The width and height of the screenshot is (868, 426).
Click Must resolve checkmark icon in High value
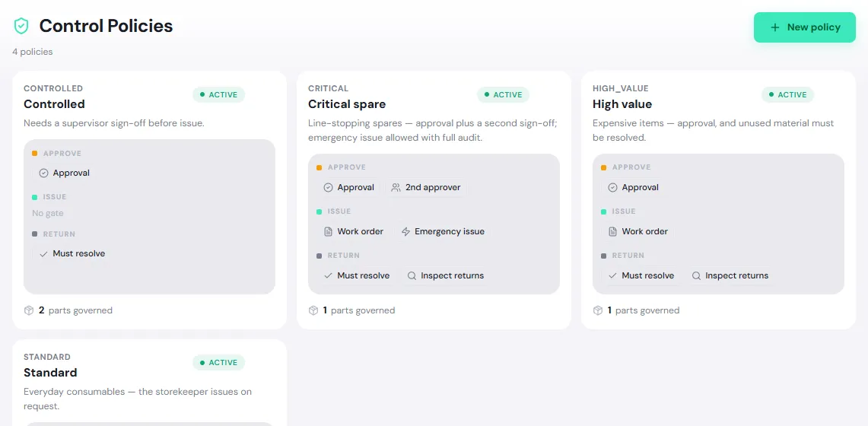pyautogui.click(x=613, y=275)
